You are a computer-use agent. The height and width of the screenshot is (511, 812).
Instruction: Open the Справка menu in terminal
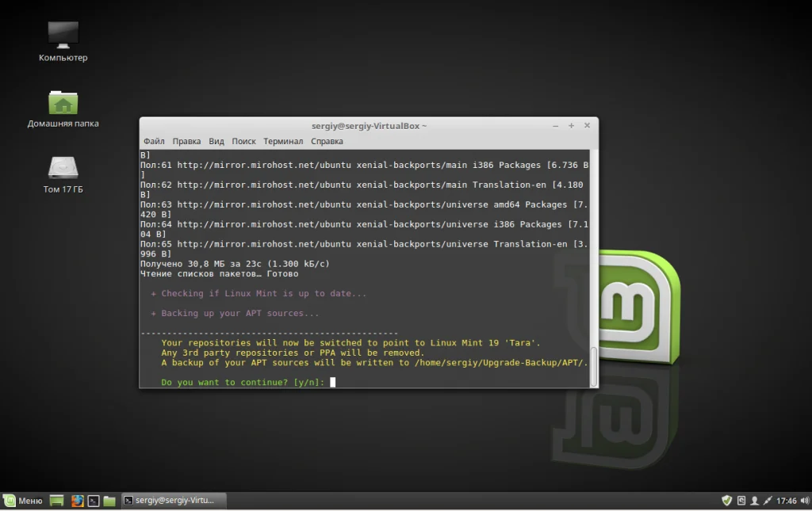(327, 141)
